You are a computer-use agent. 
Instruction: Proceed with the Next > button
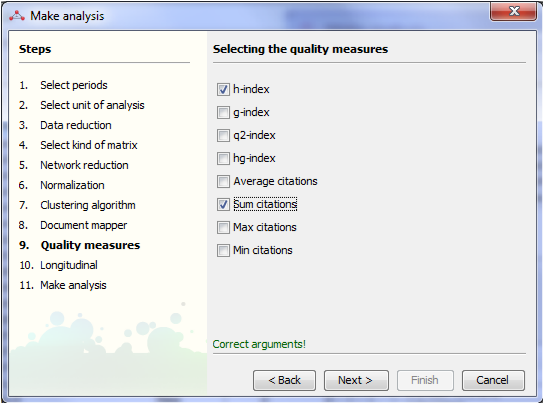pos(356,380)
